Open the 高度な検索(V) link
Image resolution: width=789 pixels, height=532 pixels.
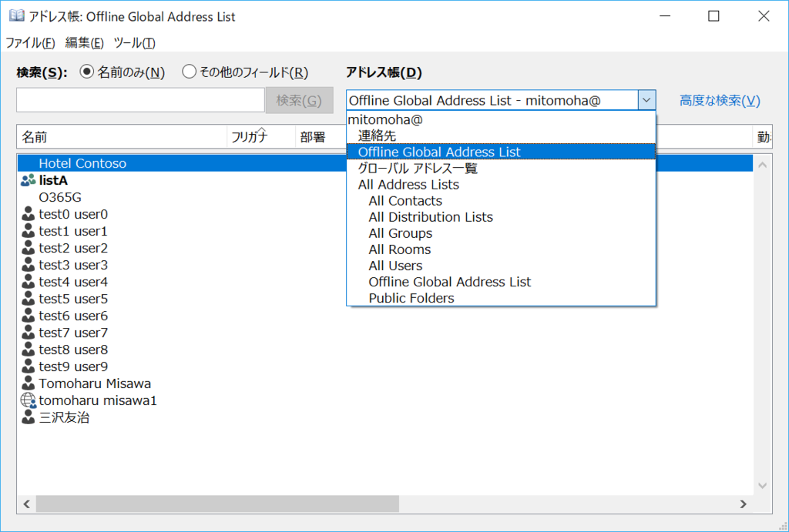tap(720, 101)
